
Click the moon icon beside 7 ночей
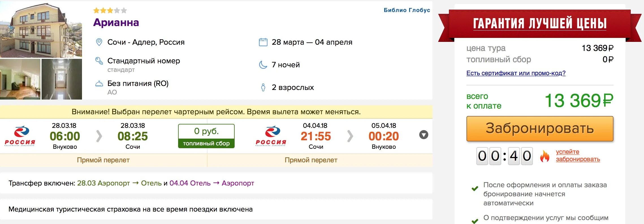point(263,65)
